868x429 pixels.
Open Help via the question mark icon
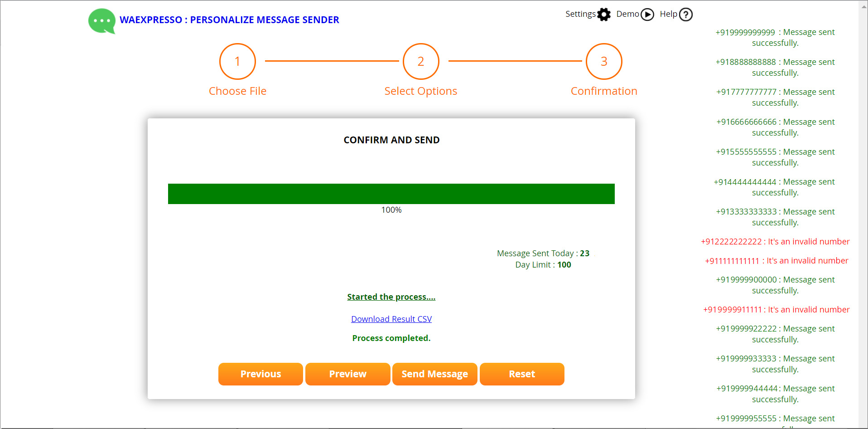click(x=686, y=15)
